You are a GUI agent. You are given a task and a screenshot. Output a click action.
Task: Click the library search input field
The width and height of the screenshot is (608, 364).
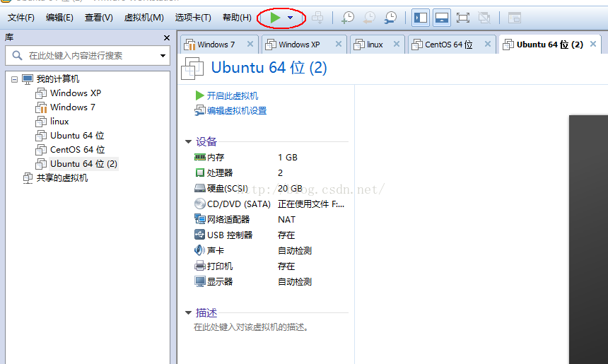[87, 56]
